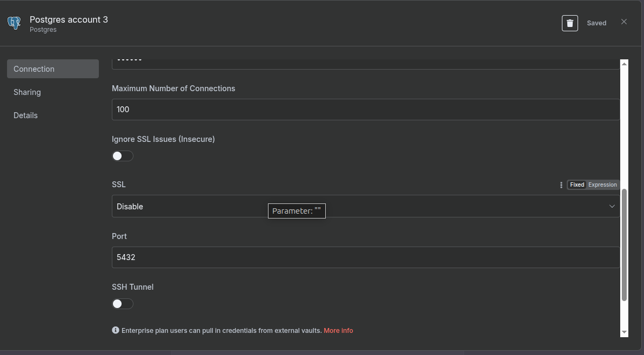Image resolution: width=644 pixels, height=355 pixels.
Task: Open the SSL mode dropdown
Action: point(366,206)
